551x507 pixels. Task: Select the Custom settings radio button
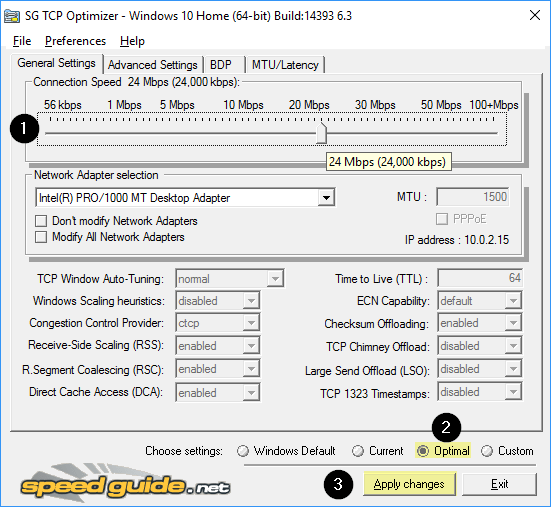487,451
